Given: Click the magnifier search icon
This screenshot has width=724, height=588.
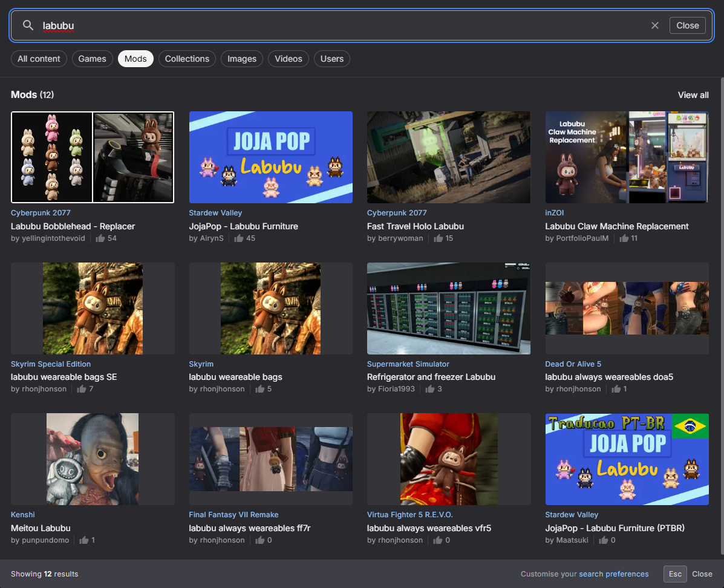Looking at the screenshot, I should [x=28, y=25].
